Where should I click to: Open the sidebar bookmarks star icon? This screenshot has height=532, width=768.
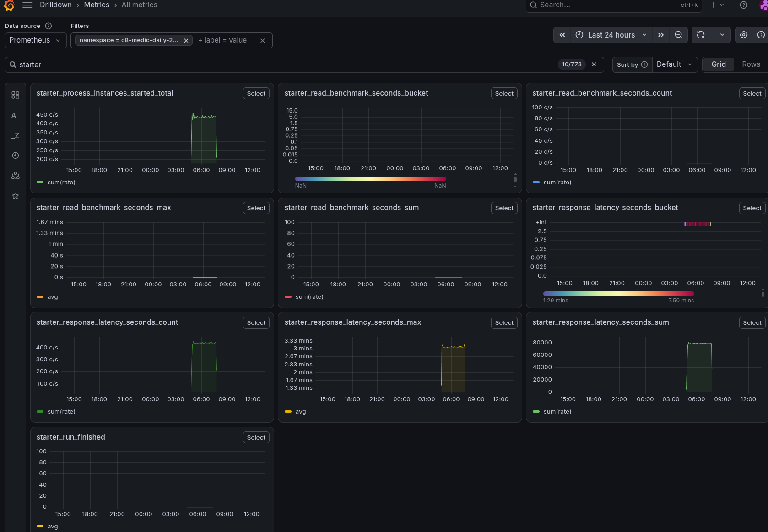click(16, 196)
